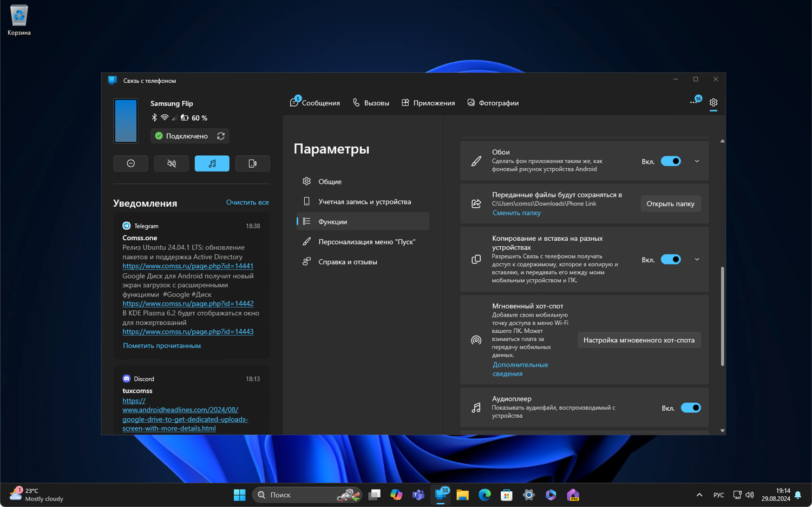Screen dimensions: 812x507
Task: Click the Wi-Fi status icon under Samsung Flip
Action: click(165, 117)
